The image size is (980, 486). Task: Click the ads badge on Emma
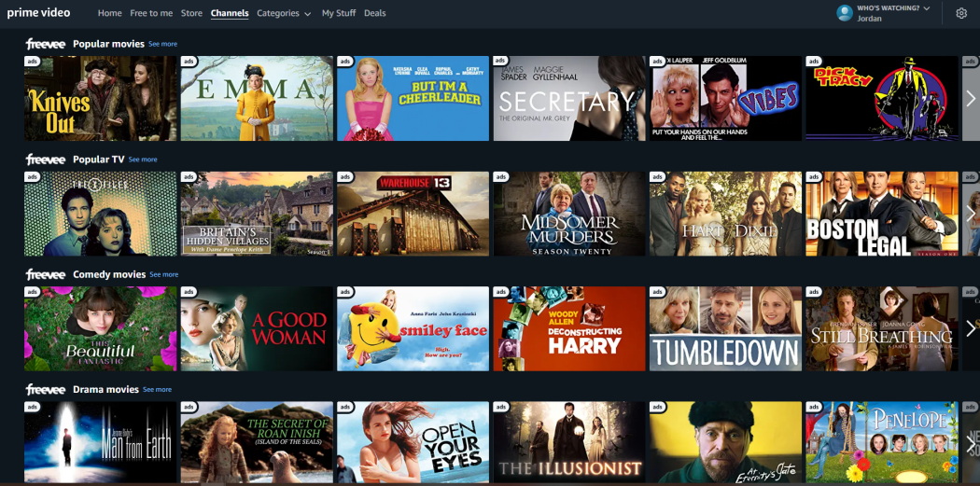click(x=189, y=62)
